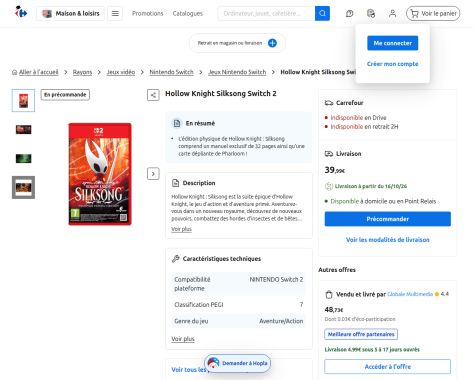Select fourth framed screenshot thumbnail
Image resolution: width=475 pixels, height=380 pixels.
(x=23, y=187)
